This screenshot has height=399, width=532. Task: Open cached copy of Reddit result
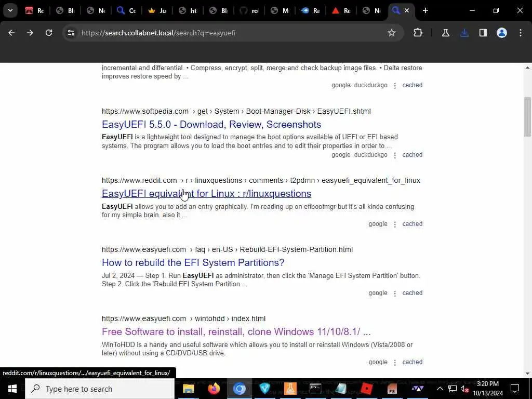(412, 224)
